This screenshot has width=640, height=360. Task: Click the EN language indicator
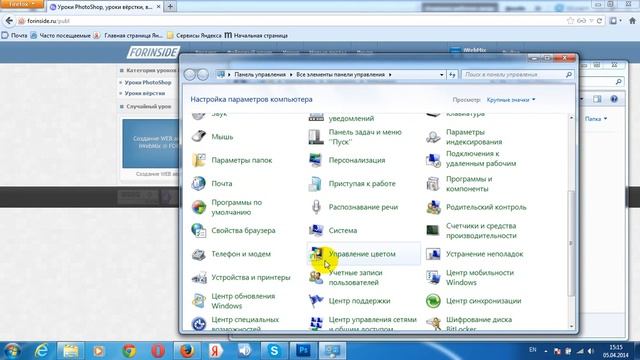(x=533, y=350)
